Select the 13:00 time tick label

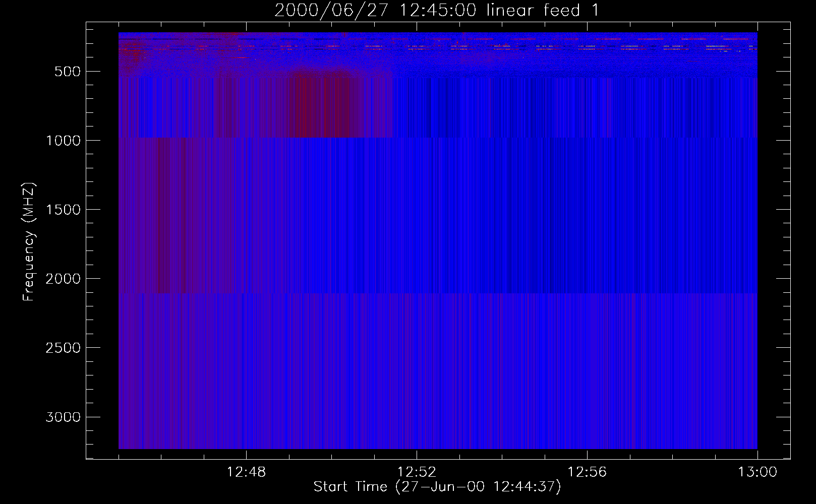pos(757,472)
